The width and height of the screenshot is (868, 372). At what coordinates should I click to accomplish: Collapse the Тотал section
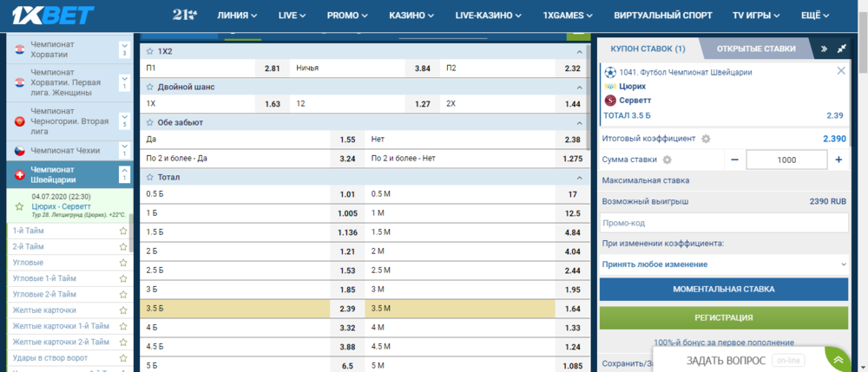(580, 178)
